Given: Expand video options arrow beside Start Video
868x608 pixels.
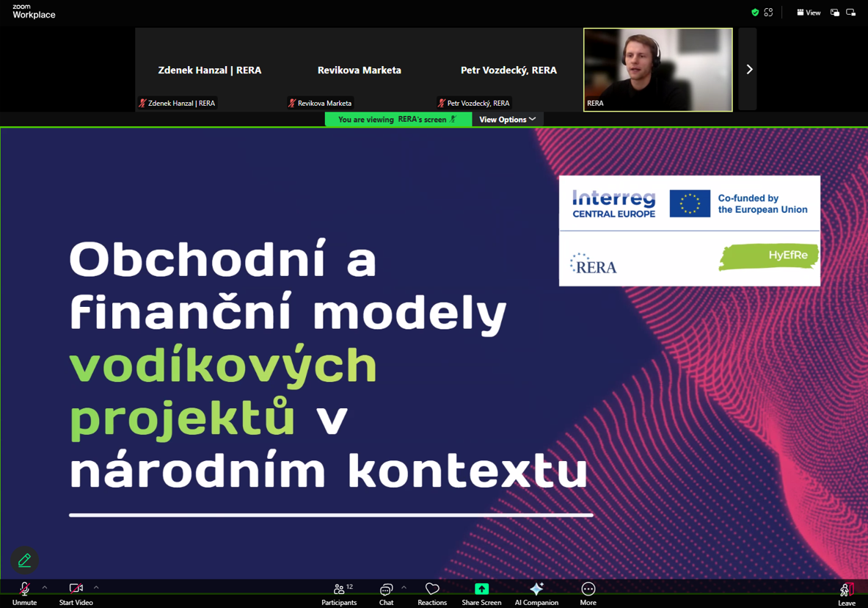Looking at the screenshot, I should (96, 587).
